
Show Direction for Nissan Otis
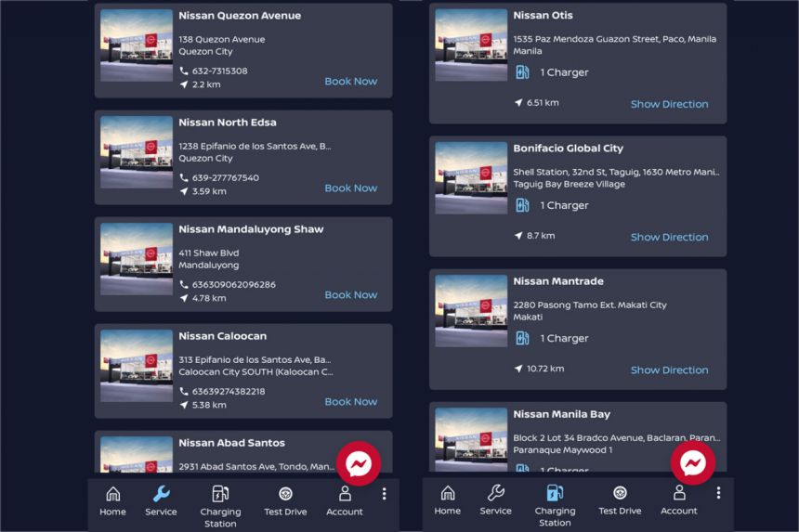coord(670,104)
